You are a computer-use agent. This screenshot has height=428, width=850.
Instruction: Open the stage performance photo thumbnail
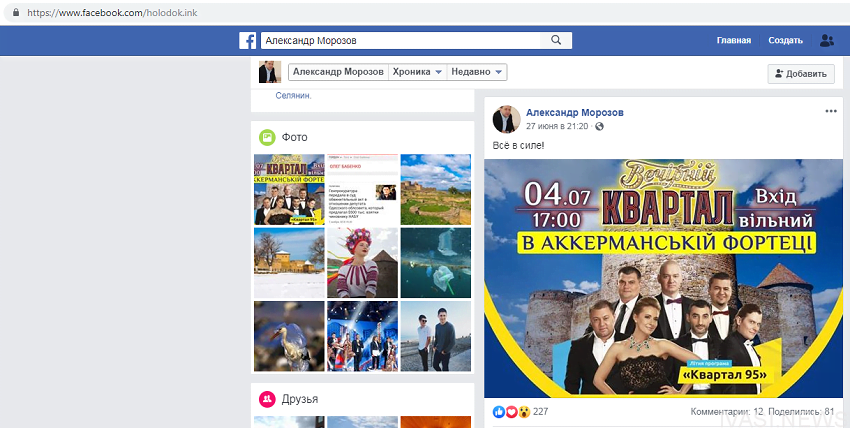(x=362, y=336)
